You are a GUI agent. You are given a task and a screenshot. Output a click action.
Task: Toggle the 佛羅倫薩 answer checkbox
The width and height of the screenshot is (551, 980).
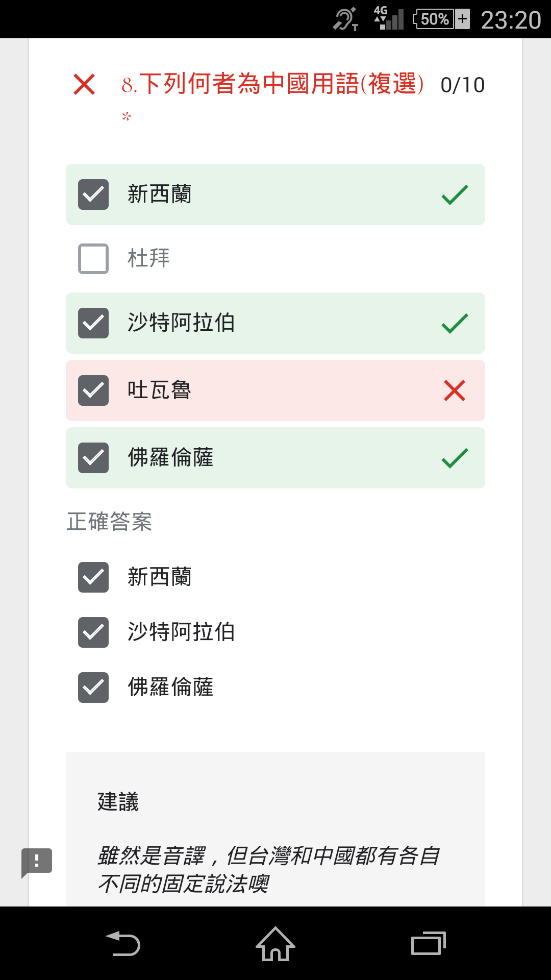click(93, 458)
